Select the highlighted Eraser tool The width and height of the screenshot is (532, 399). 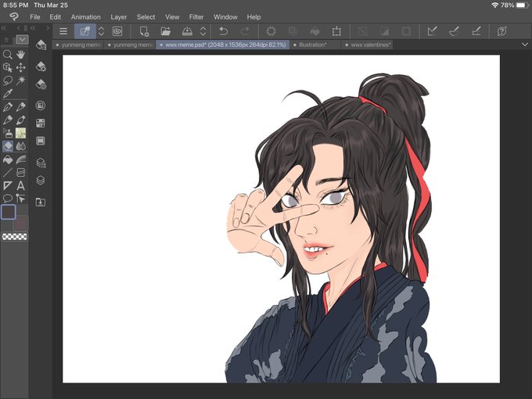point(8,146)
